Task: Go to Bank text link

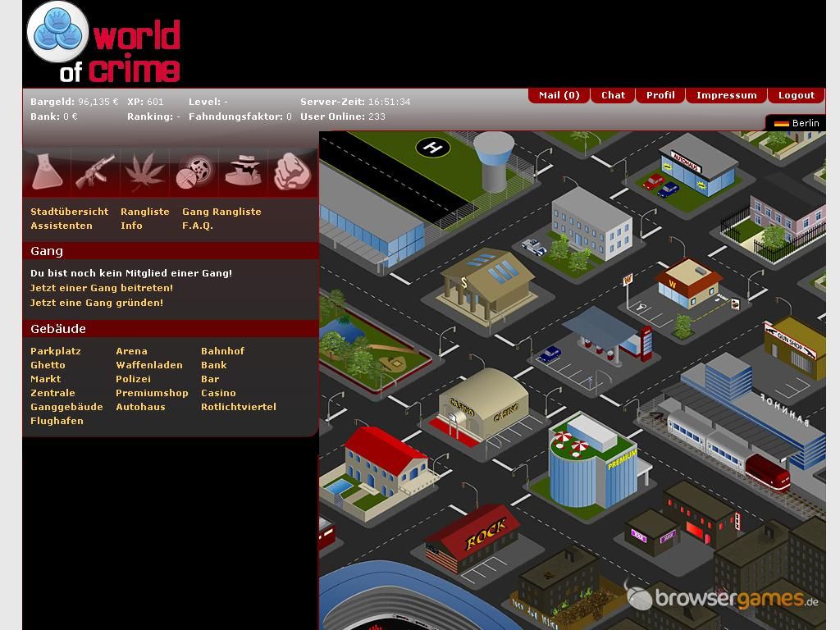Action: 214,365
